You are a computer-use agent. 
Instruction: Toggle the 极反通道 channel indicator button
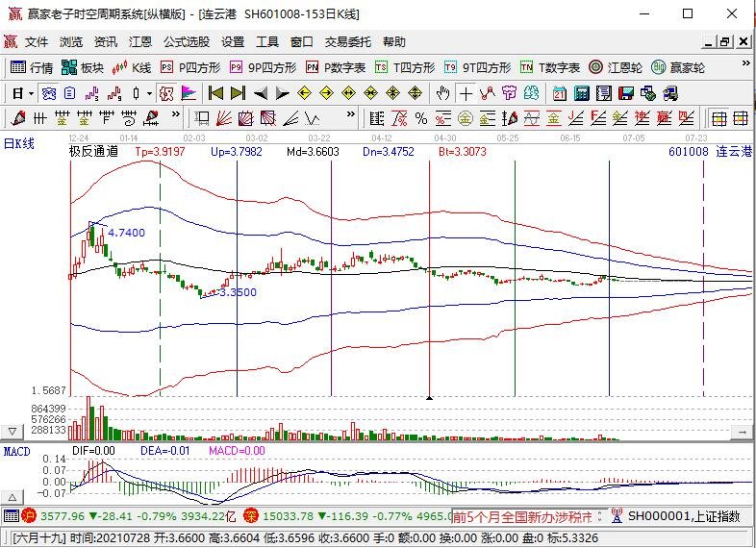click(x=166, y=93)
